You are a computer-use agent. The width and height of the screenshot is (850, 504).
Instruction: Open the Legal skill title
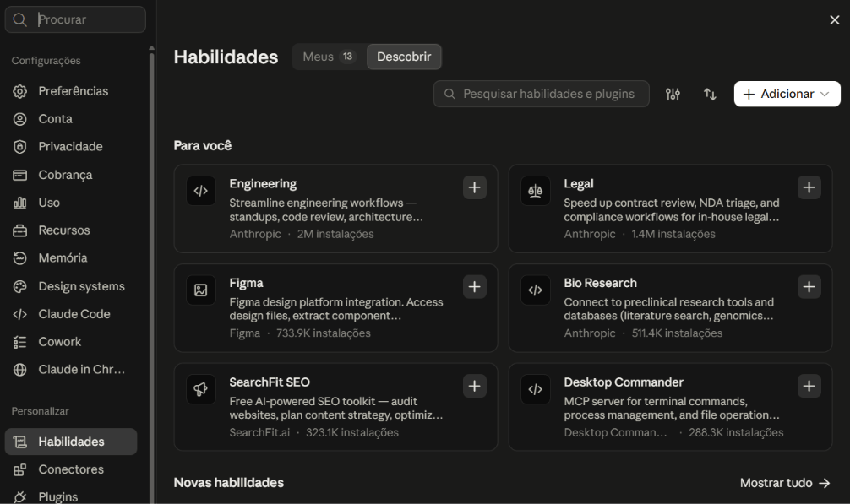pyautogui.click(x=579, y=184)
